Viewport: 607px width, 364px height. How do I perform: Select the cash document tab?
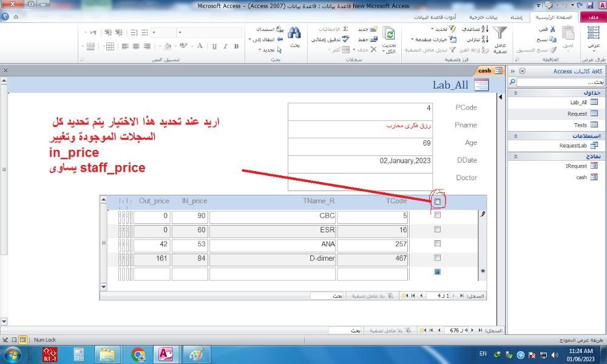489,70
